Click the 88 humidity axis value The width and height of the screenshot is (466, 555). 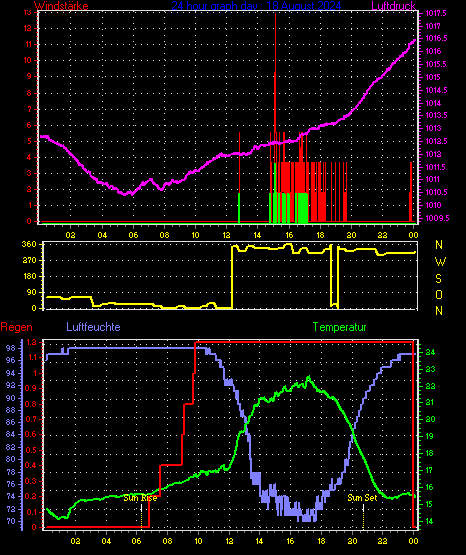11,410
